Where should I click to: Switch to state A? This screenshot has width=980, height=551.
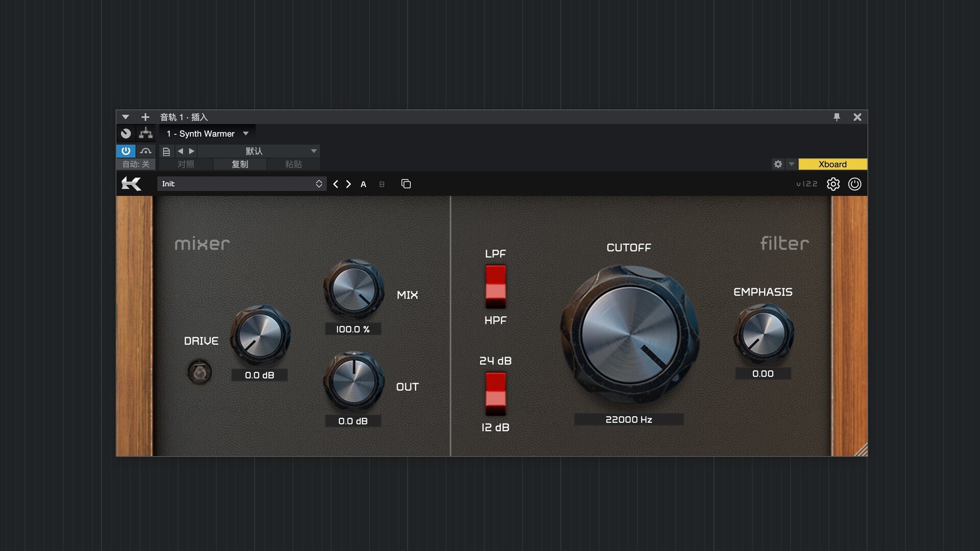(x=363, y=184)
